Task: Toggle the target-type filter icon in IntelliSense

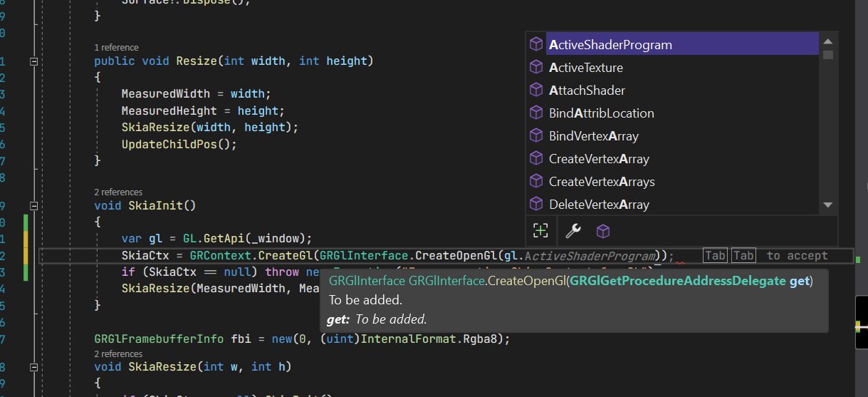Action: click(x=541, y=231)
